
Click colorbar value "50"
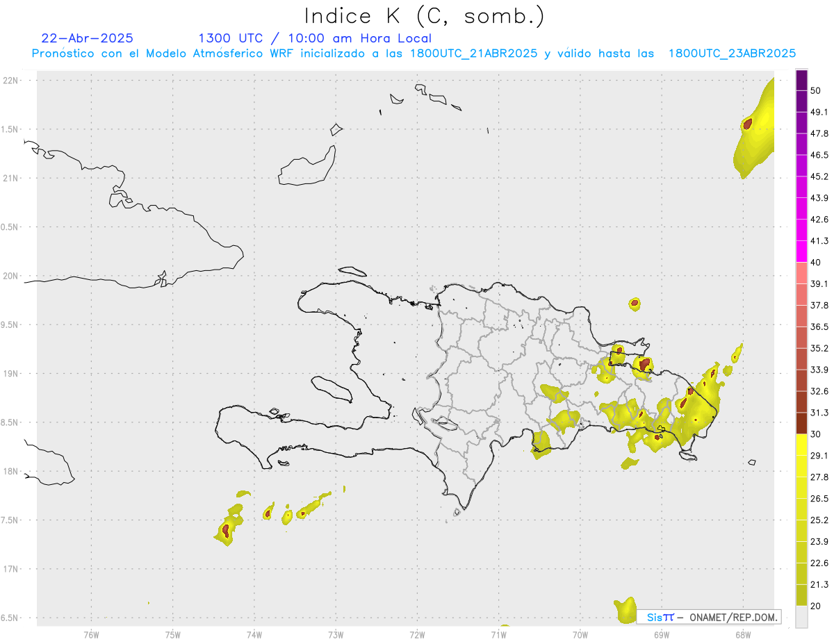[x=816, y=90]
